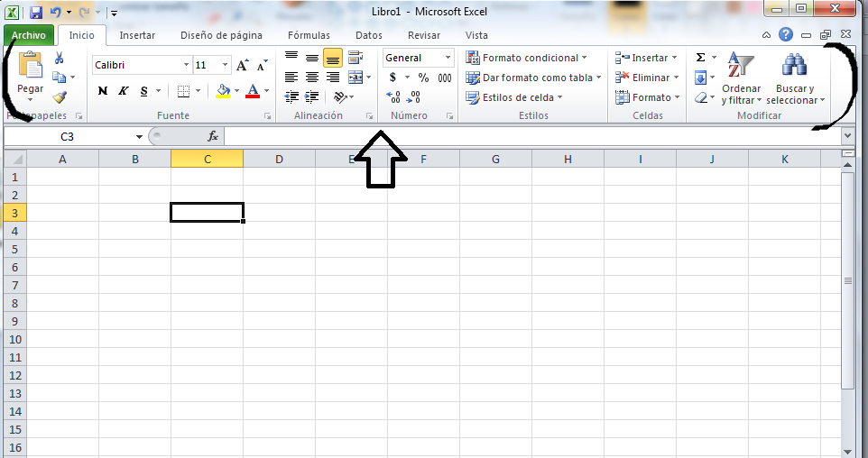Screen dimensions: 868x458
Task: Open the Name Box dropdown arrow
Action: pyautogui.click(x=139, y=136)
